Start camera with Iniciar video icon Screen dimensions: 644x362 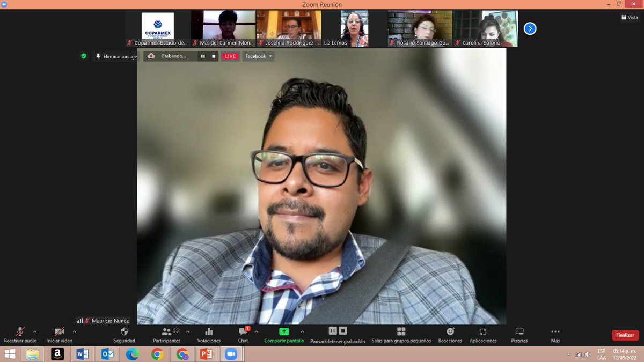pyautogui.click(x=59, y=332)
